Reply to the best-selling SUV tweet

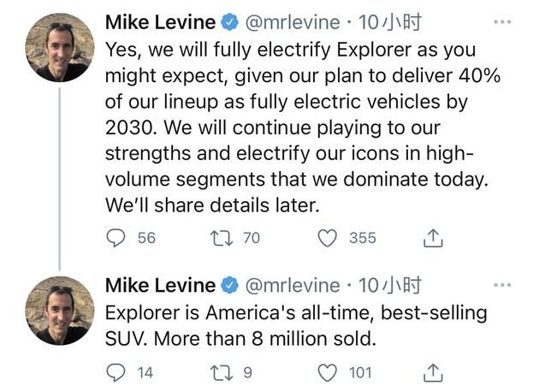(116, 372)
